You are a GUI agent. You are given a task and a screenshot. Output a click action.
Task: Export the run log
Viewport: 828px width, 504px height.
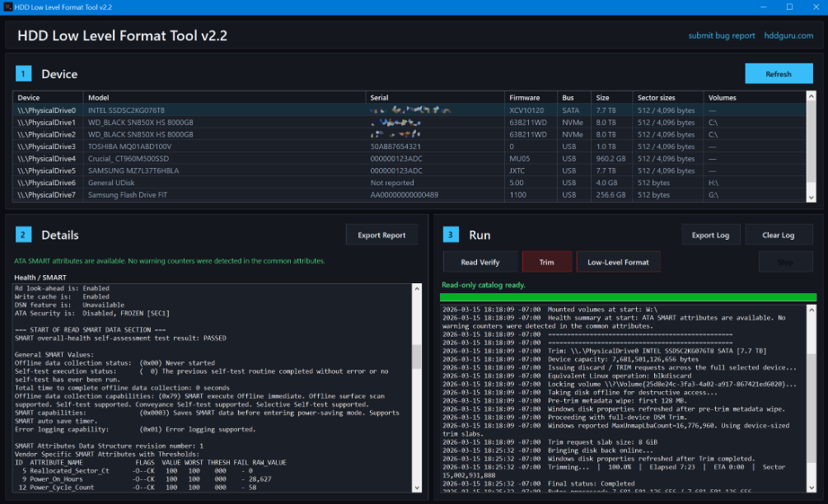[710, 234]
